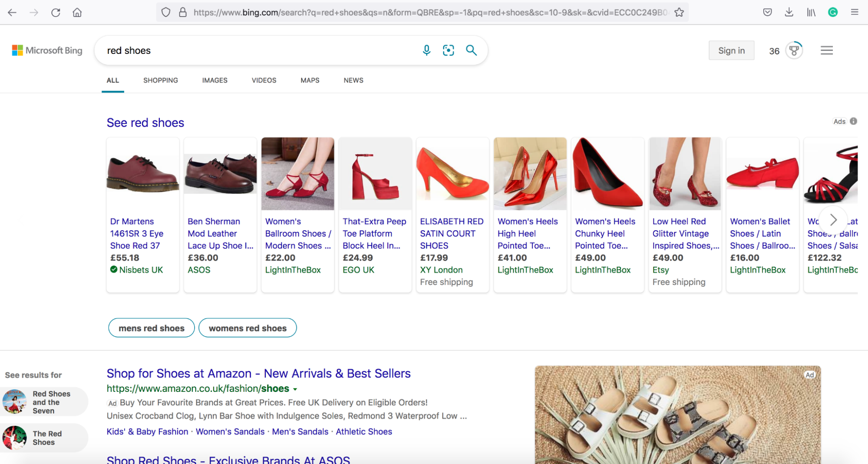Open Women's Ballet Shoes product image
This screenshot has height=464, width=868.
click(x=763, y=174)
